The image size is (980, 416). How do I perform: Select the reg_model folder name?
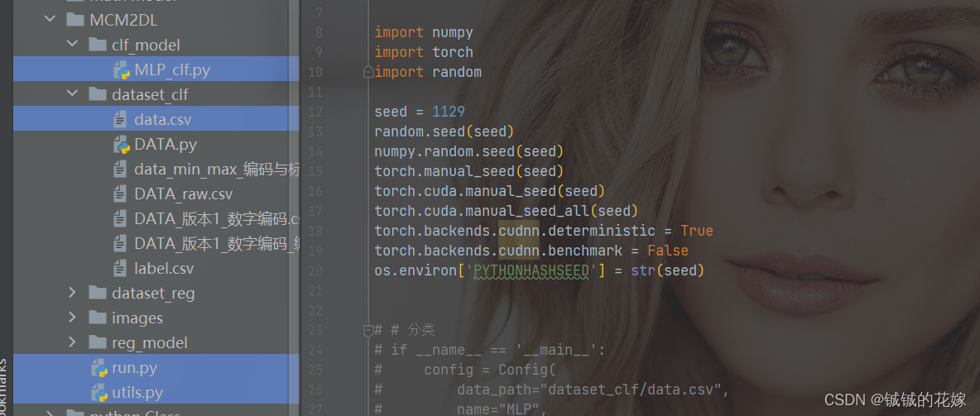coord(149,343)
